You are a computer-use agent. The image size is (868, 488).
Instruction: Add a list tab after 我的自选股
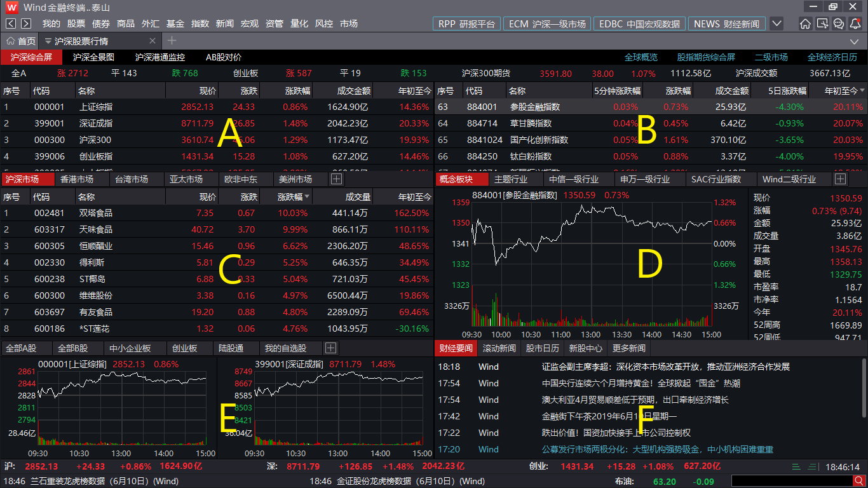(x=330, y=348)
